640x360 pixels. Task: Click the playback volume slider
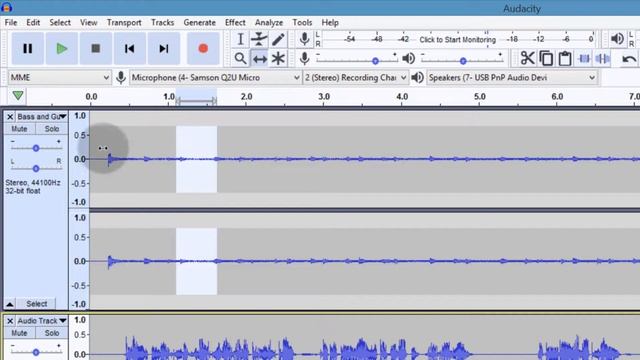(x=462, y=61)
